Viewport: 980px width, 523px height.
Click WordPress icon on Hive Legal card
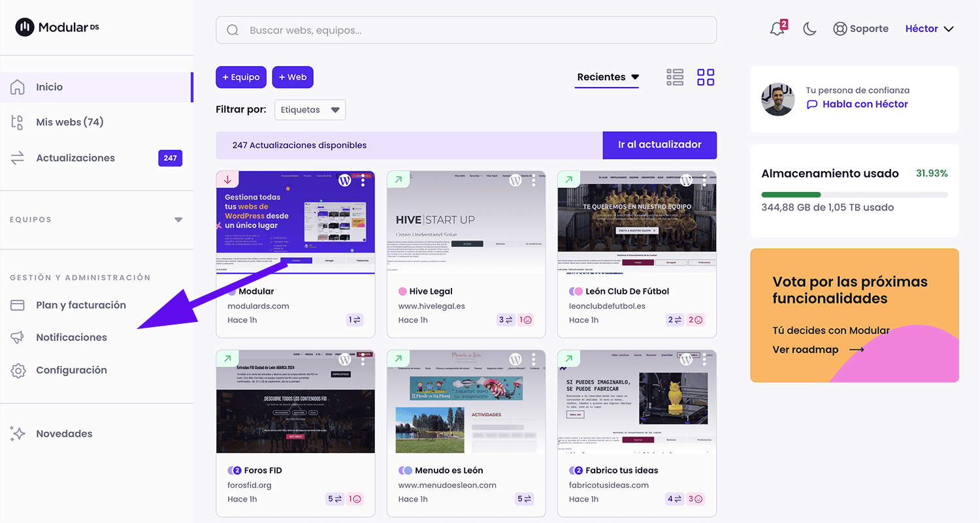515,181
